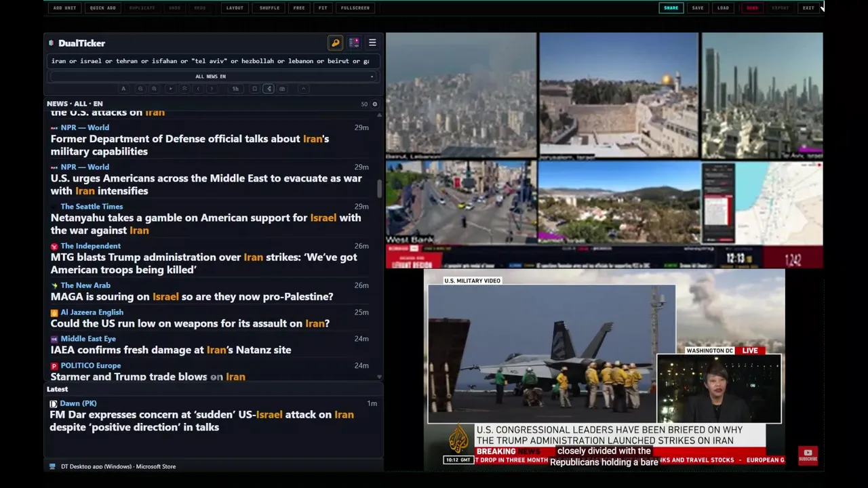Click 'Al Jazeera English' source label
Viewport: 868px width, 488px height.
[x=92, y=312]
